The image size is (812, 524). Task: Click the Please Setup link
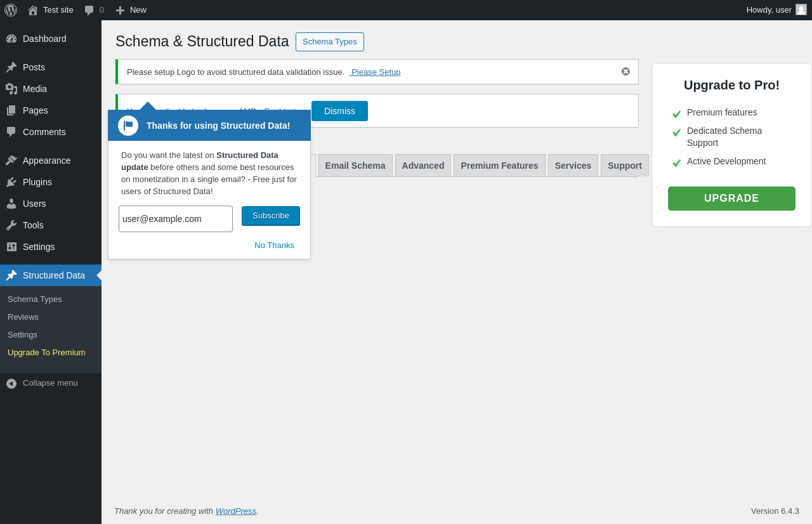coord(376,72)
